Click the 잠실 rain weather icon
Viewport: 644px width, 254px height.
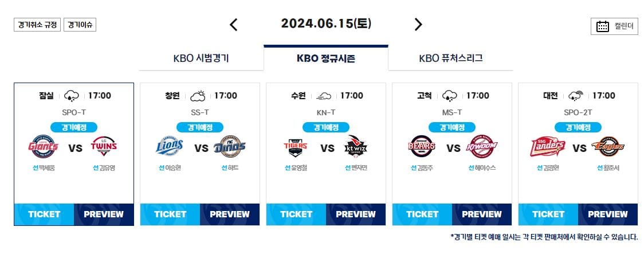pos(72,96)
